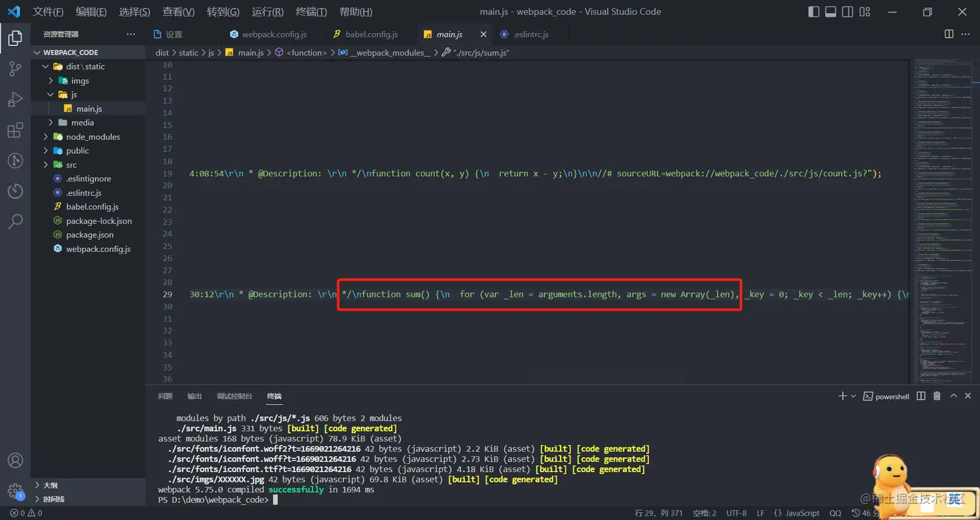980x520 pixels.
Task: Open the 运行(R) menu
Action: (268, 12)
